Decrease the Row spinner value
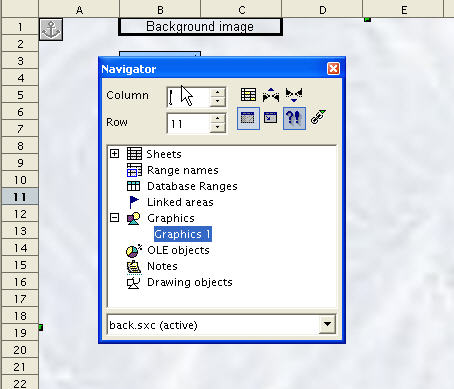 point(218,127)
